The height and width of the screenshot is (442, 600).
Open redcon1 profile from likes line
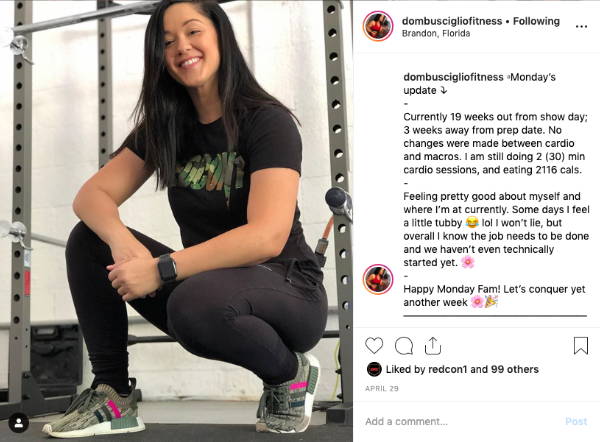pyautogui.click(x=448, y=369)
